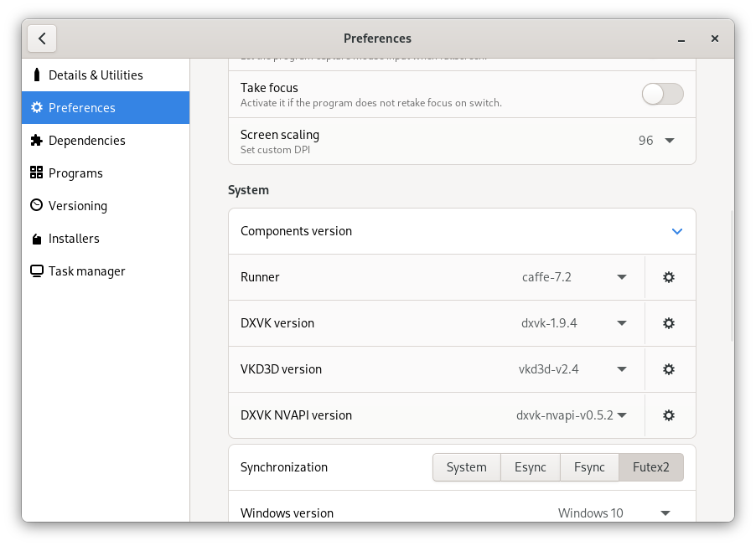Enable the Take focus switch
This screenshot has width=756, height=546.
pos(662,94)
